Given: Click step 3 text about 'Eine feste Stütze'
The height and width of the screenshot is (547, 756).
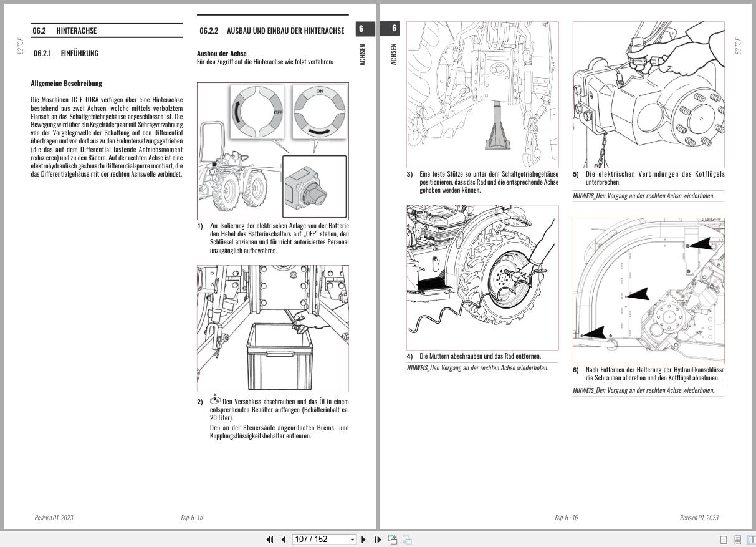Looking at the screenshot, I should [489, 182].
